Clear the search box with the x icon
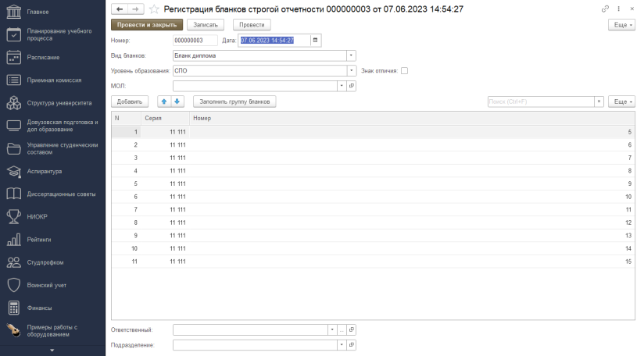644x356 pixels. pyautogui.click(x=599, y=101)
